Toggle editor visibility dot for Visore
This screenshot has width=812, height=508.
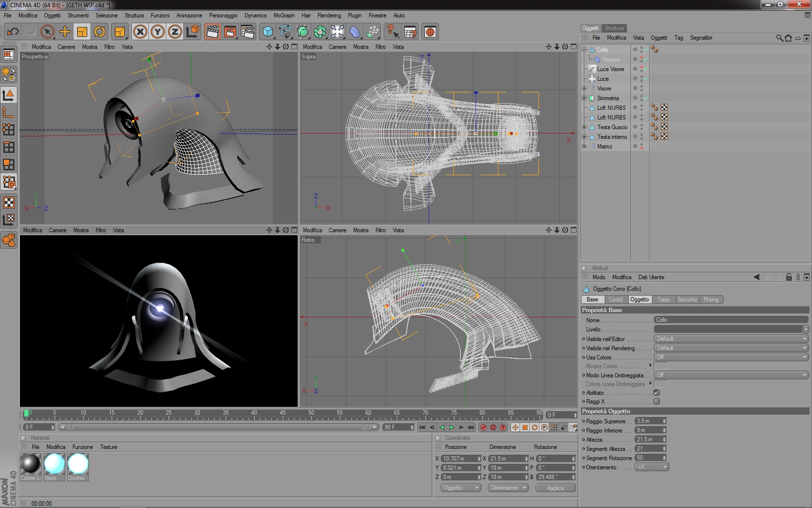(x=641, y=87)
